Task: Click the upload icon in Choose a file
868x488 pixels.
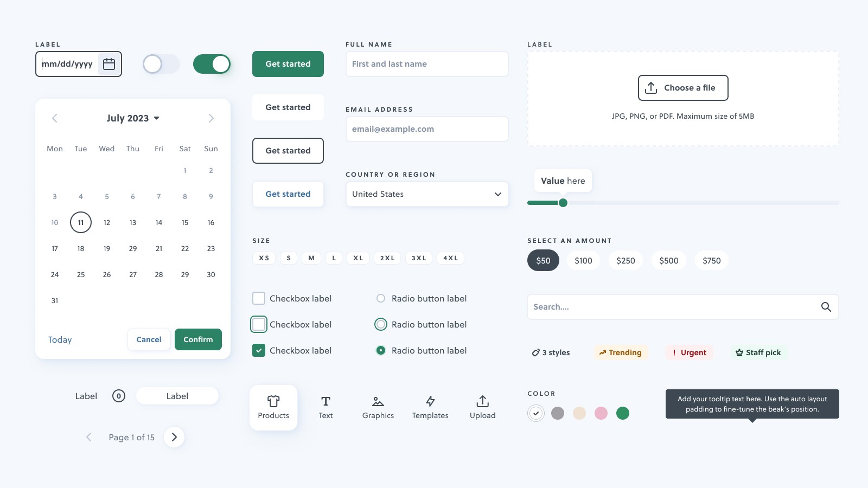Action: coord(651,88)
